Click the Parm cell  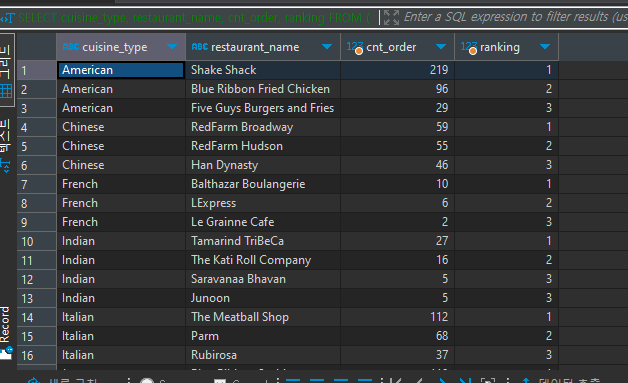[x=263, y=336]
